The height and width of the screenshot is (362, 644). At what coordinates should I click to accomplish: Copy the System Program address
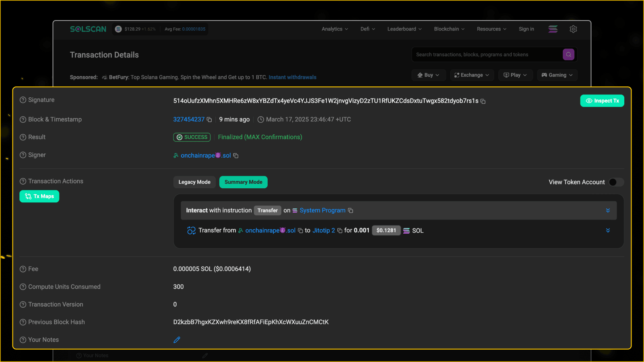point(351,210)
